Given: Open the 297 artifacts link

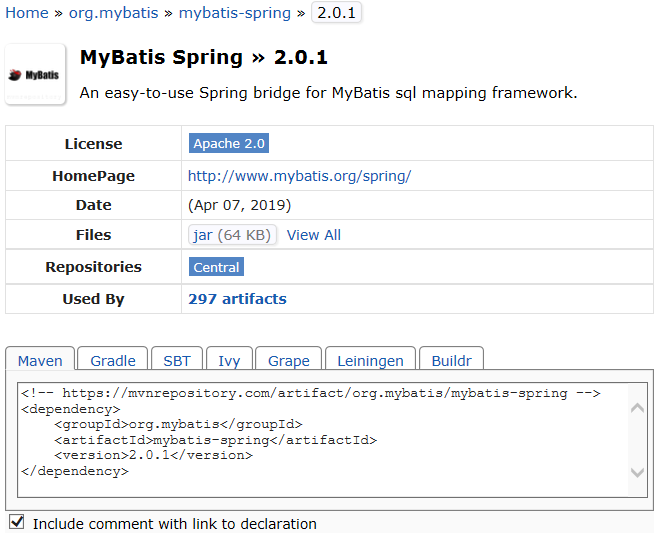Looking at the screenshot, I should [237, 299].
